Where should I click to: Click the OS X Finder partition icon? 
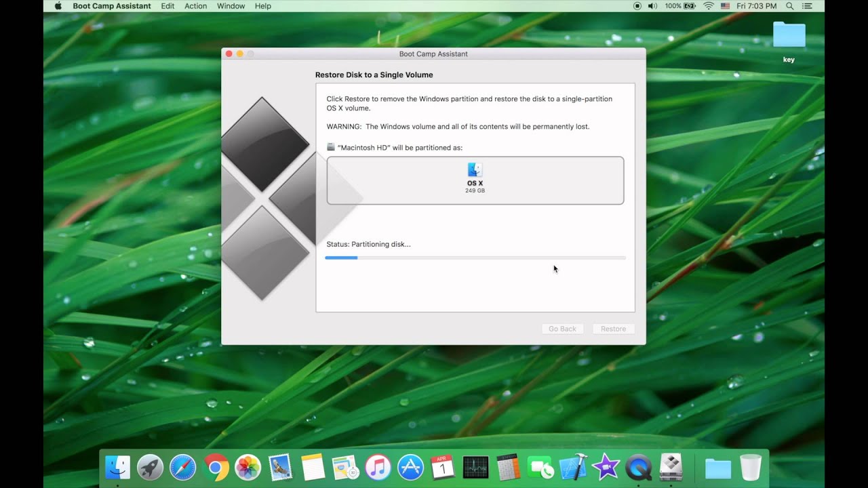[475, 170]
